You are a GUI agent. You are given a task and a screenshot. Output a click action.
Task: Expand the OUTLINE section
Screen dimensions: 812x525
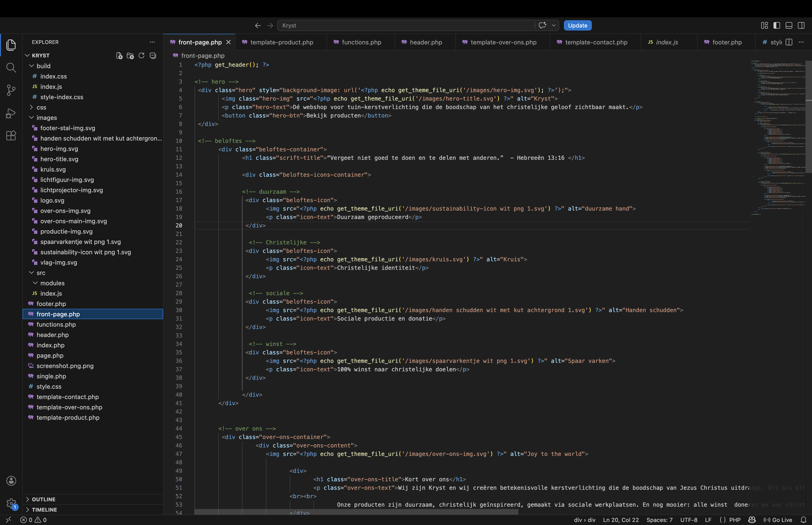[x=93, y=499]
